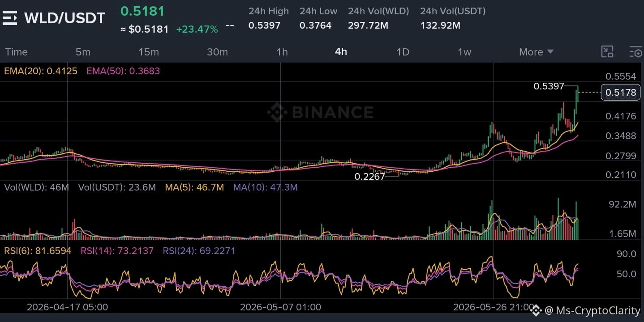Click the large 0.5181 last price

tap(142, 11)
